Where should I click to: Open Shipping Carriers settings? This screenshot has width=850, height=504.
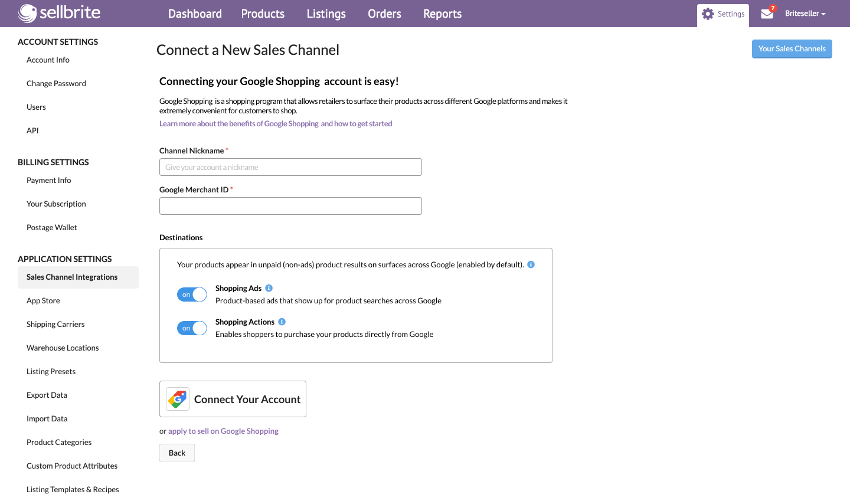[x=55, y=324]
